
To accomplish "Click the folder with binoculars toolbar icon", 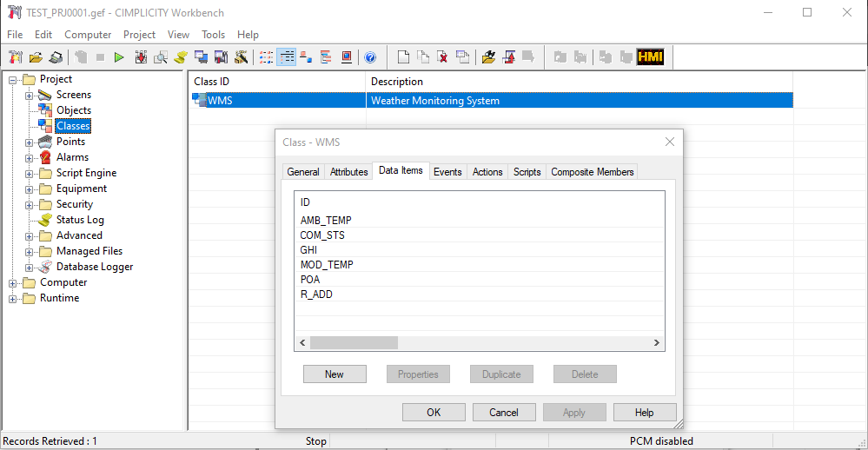I will click(488, 57).
